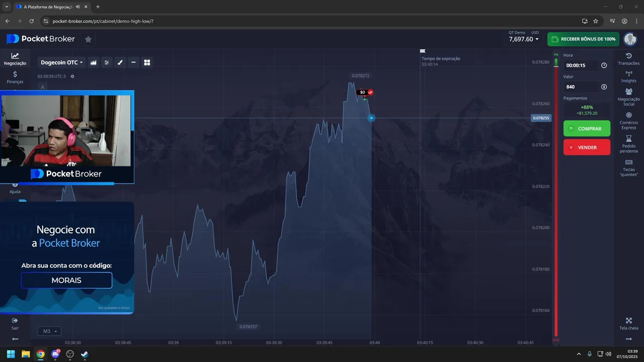Open the Transações history panel
644x362 pixels.
(x=628, y=59)
